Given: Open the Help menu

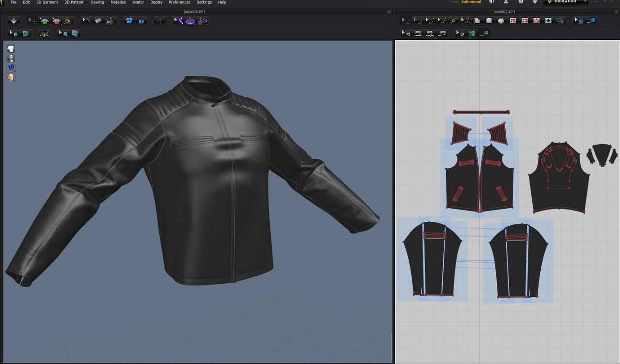Looking at the screenshot, I should click(222, 2).
